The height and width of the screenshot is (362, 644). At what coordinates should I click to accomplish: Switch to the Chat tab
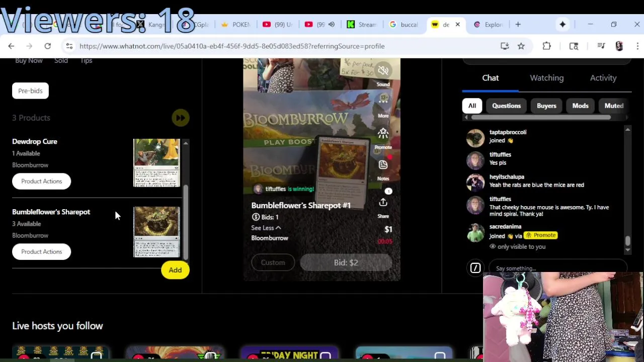click(491, 78)
